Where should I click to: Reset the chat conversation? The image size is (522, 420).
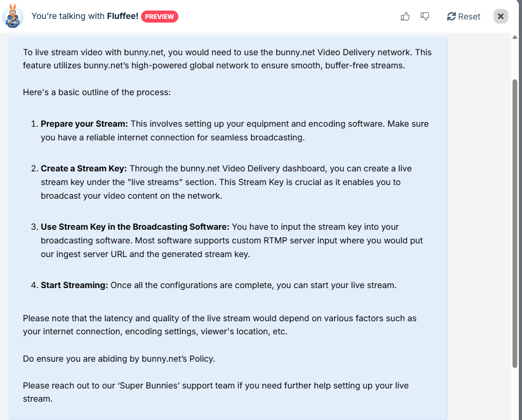(464, 16)
